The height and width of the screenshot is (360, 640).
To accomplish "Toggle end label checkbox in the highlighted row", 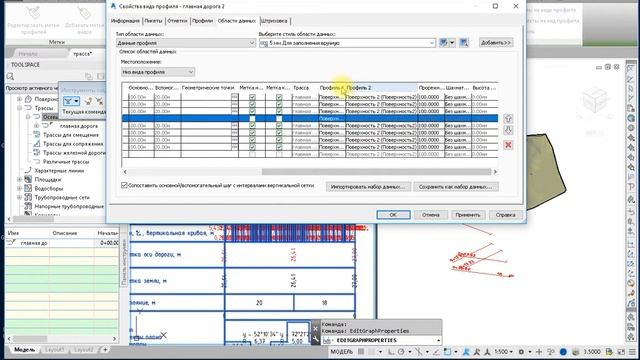I will coord(279,118).
